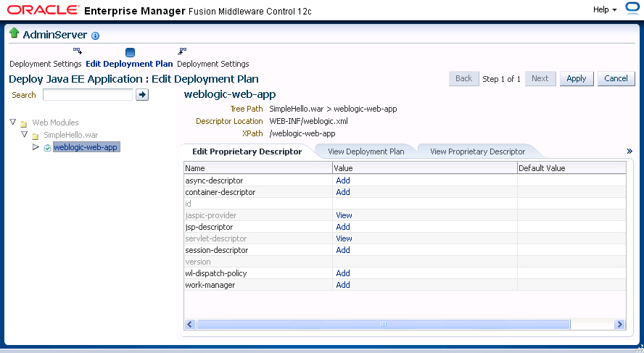The width and height of the screenshot is (644, 353).
Task: Select the container-descriptor name cell
Action: click(x=258, y=192)
